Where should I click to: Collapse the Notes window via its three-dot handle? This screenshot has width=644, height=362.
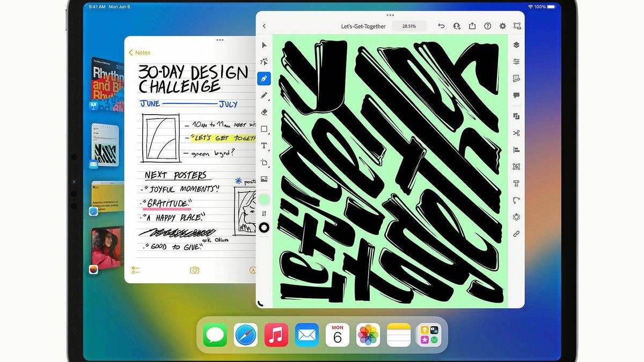coord(219,39)
